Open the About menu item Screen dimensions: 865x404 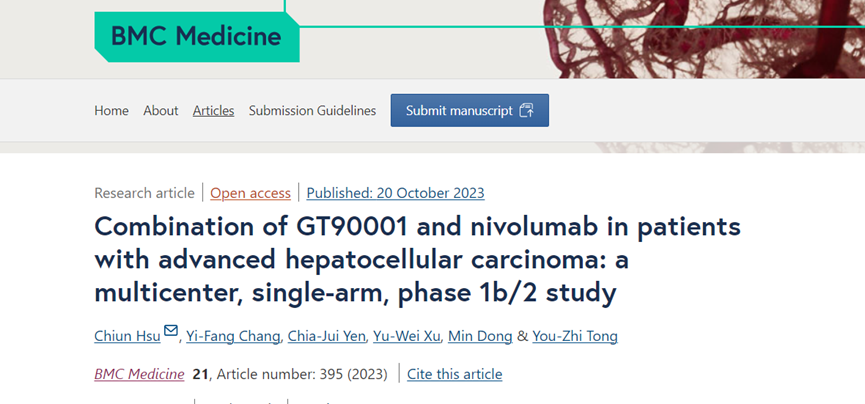[160, 111]
